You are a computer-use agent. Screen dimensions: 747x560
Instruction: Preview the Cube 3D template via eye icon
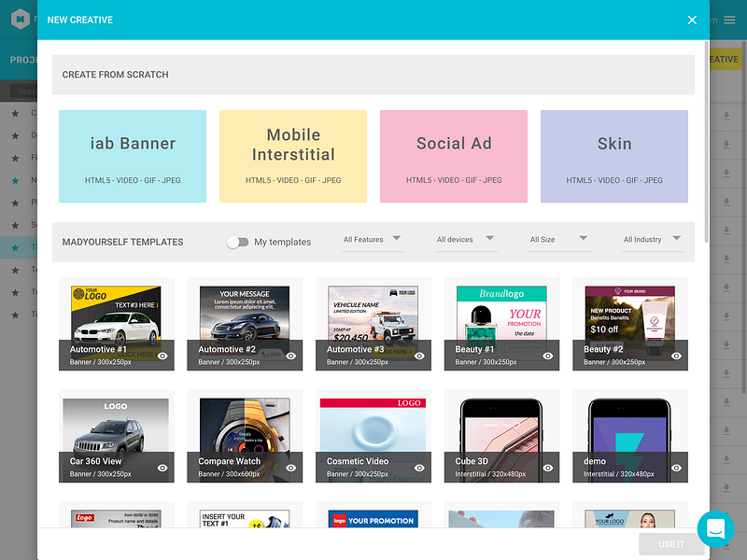tap(548, 468)
